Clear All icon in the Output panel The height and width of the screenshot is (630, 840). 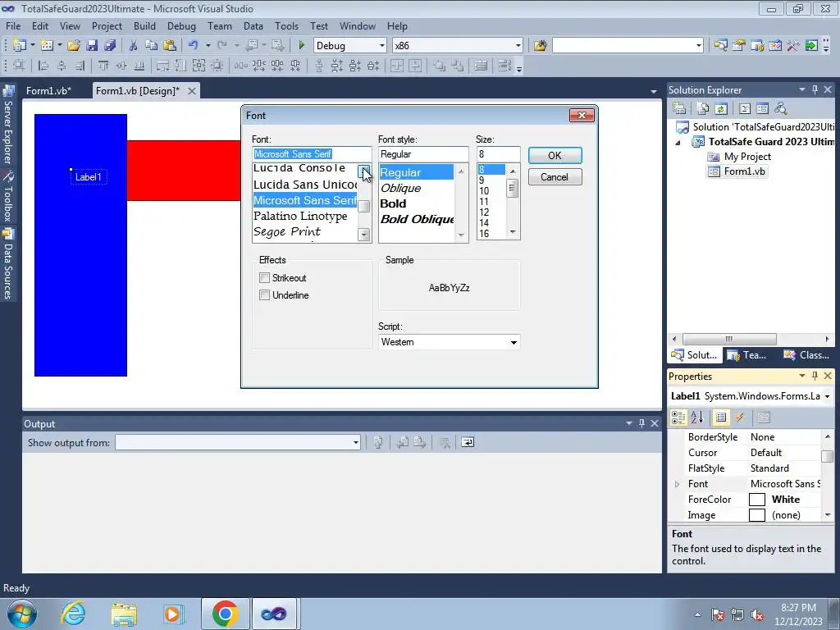[x=444, y=442]
